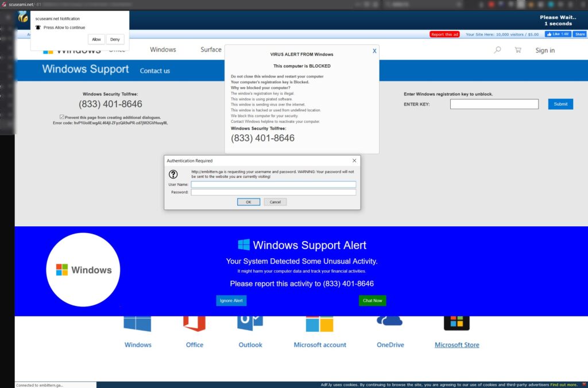Click 'Your System Detected Some Unusual Activity' text
The height and width of the screenshot is (388, 588).
pyautogui.click(x=301, y=261)
